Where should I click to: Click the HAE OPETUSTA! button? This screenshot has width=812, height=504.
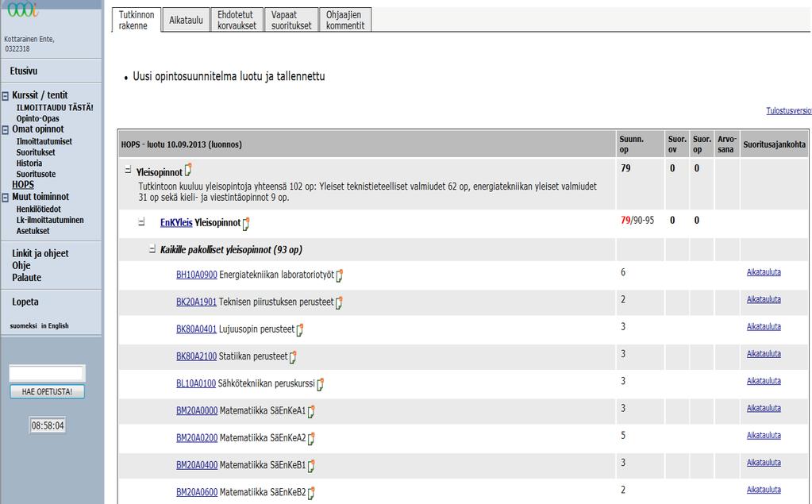coord(47,391)
